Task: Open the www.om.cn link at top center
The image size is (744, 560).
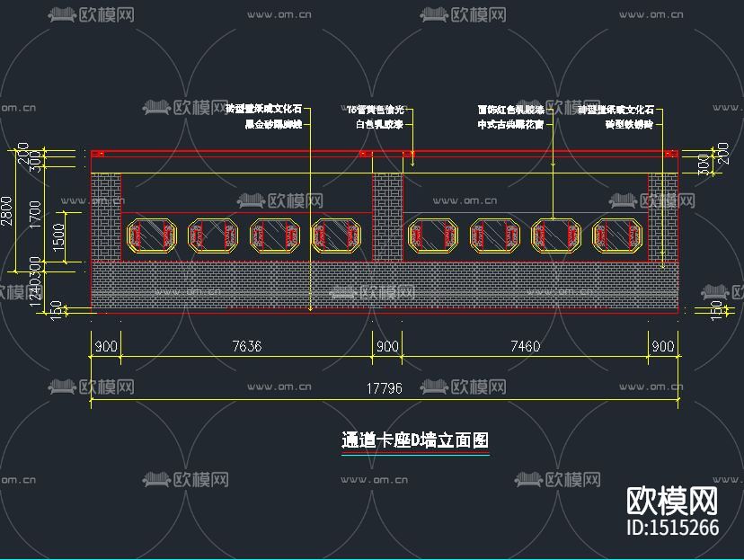Action: [x=279, y=13]
